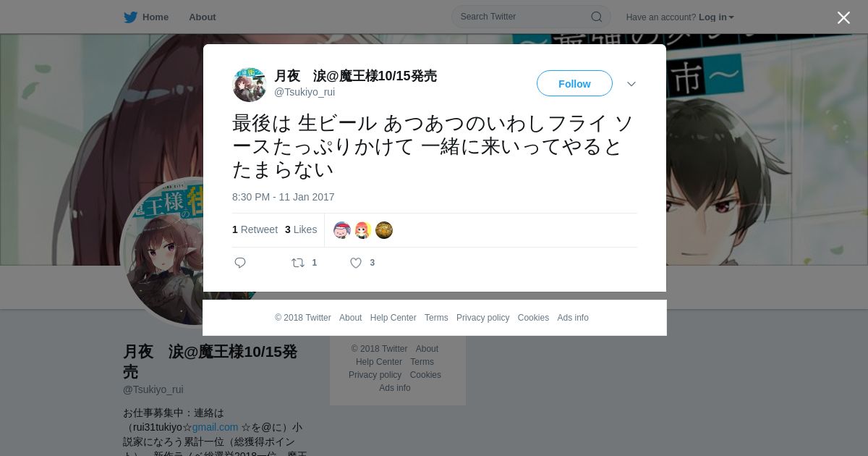The width and height of the screenshot is (868, 456).
Task: View the 1 Retweet list
Action: coord(255,229)
